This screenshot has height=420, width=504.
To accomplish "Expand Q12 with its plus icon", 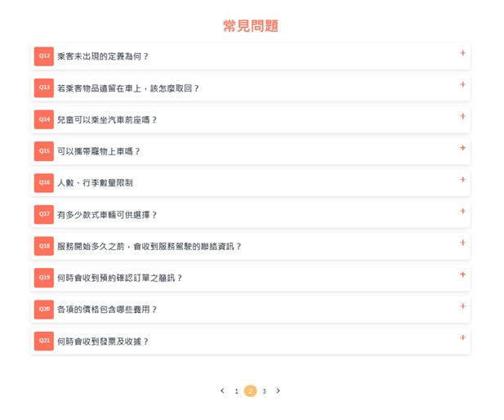I will tap(462, 53).
